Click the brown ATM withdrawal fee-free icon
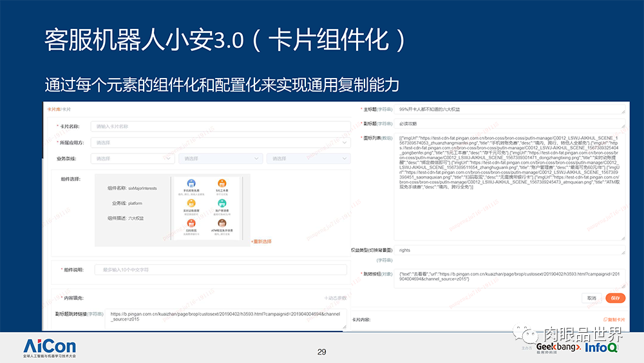This screenshot has height=363, width=644. pyautogui.click(x=222, y=223)
